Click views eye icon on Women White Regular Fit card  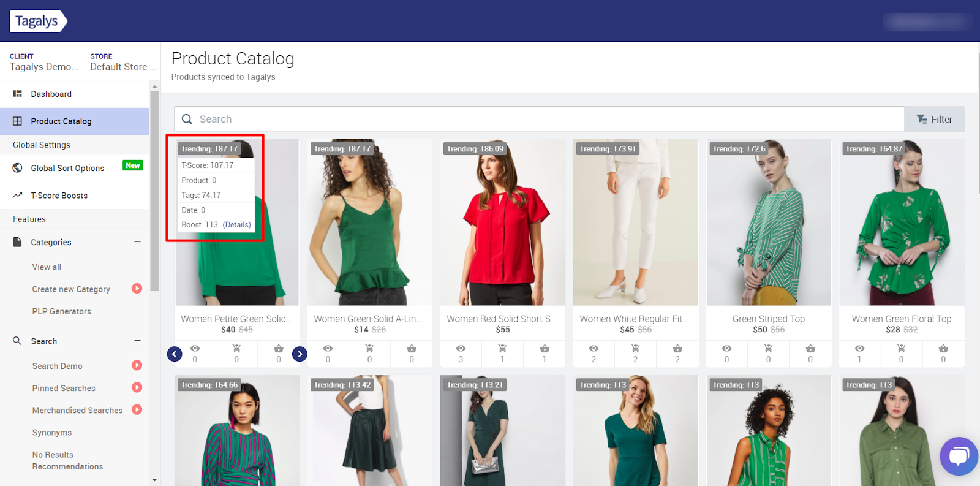(x=594, y=348)
